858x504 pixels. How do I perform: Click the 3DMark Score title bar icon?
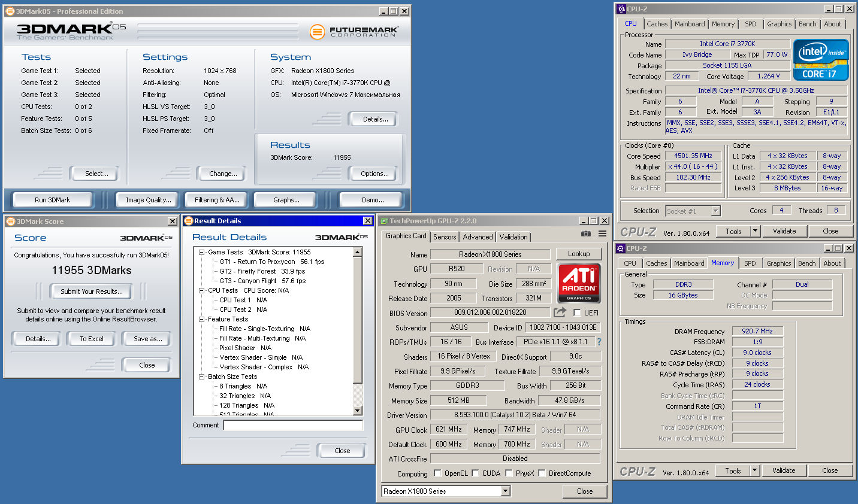pos(10,221)
